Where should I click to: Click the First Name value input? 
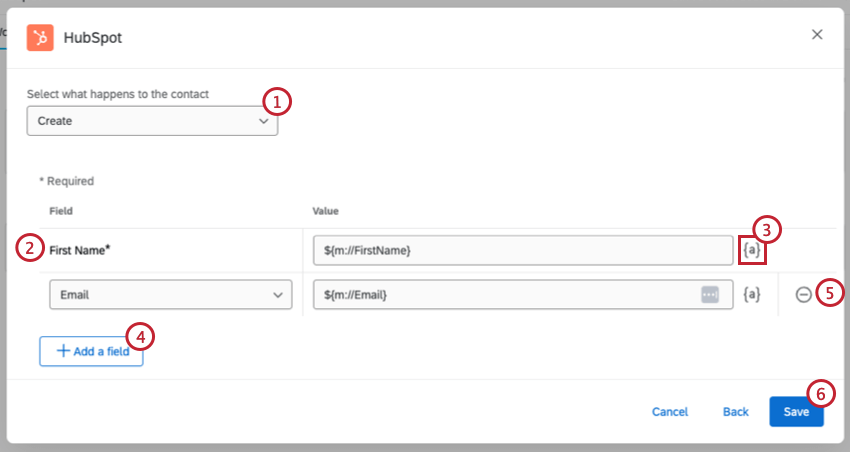click(x=523, y=250)
